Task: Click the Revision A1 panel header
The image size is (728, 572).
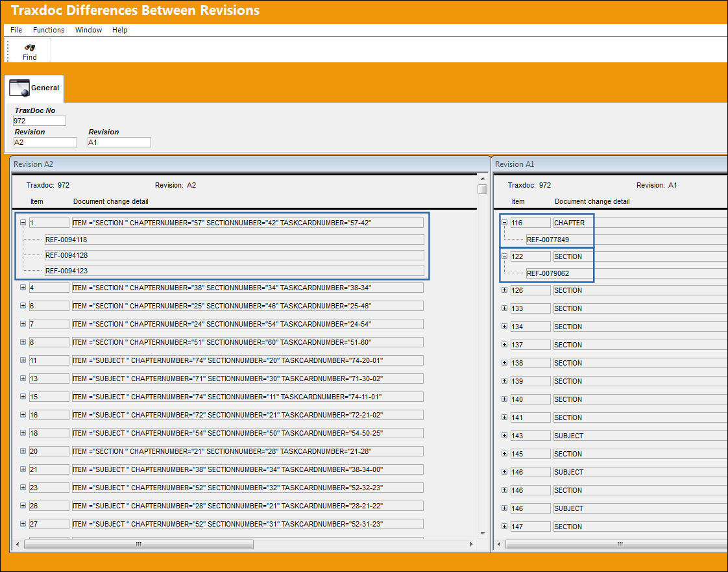Action: (x=610, y=164)
